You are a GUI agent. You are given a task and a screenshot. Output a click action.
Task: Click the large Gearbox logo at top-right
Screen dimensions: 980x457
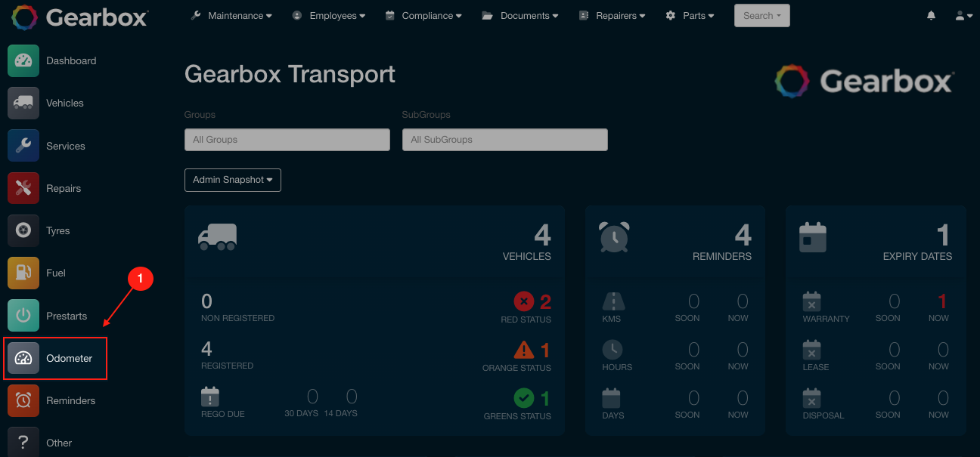(x=864, y=81)
